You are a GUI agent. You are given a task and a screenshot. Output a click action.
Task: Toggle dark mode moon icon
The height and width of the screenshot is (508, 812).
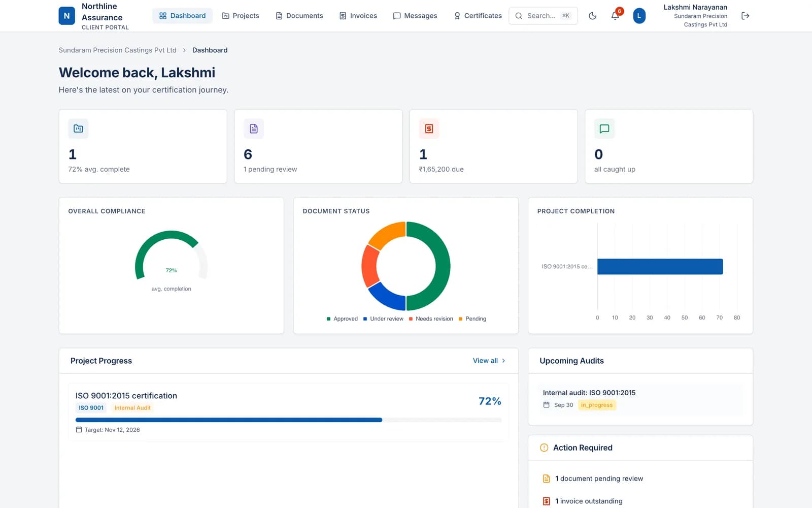592,16
